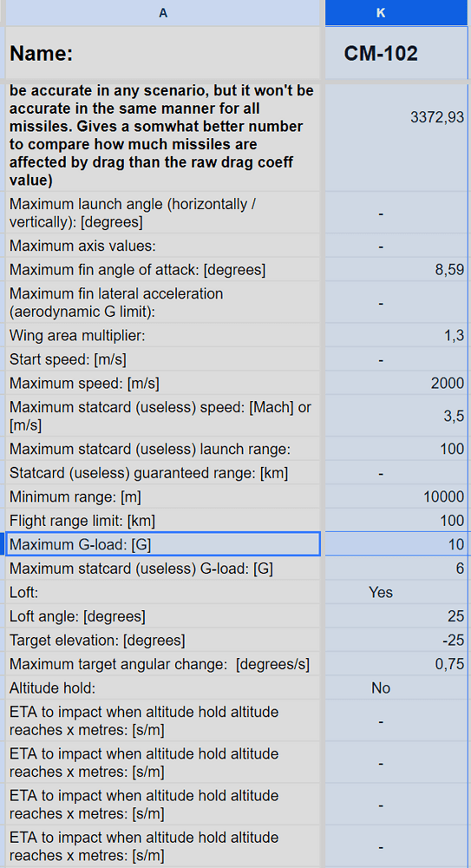Click the Name: label cell
Screen dimensions: 471x868
tap(163, 54)
